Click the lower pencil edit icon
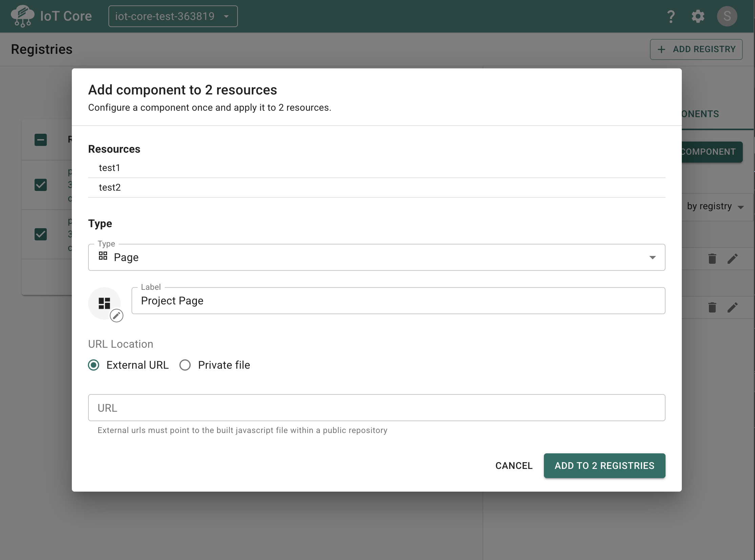755x560 pixels. pyautogui.click(x=732, y=307)
